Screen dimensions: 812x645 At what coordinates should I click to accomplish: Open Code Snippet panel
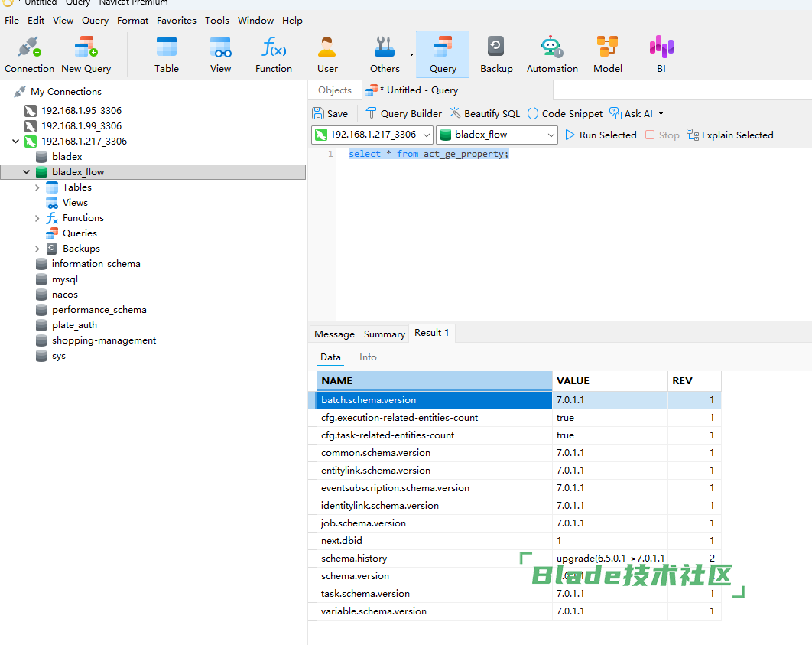coord(565,113)
